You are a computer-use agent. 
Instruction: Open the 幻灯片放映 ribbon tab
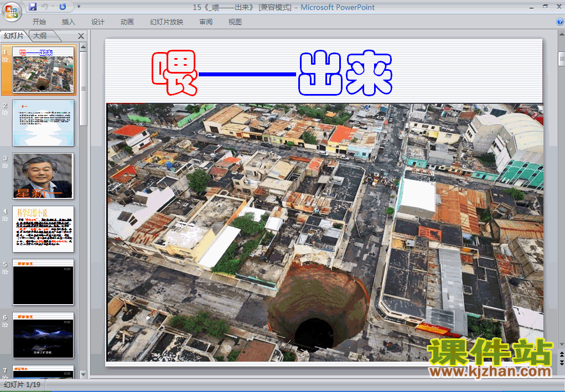pyautogui.click(x=167, y=22)
